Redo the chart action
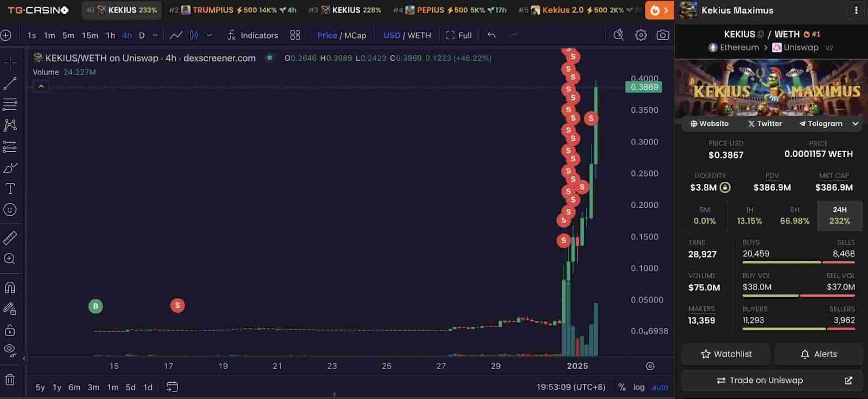The width and height of the screenshot is (868, 399). pos(513,35)
